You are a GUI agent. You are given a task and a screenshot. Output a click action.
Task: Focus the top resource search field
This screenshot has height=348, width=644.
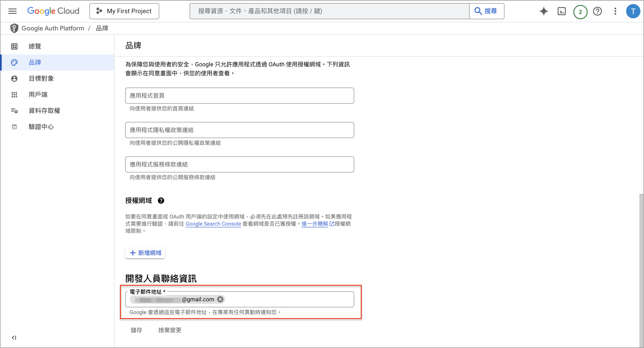329,11
